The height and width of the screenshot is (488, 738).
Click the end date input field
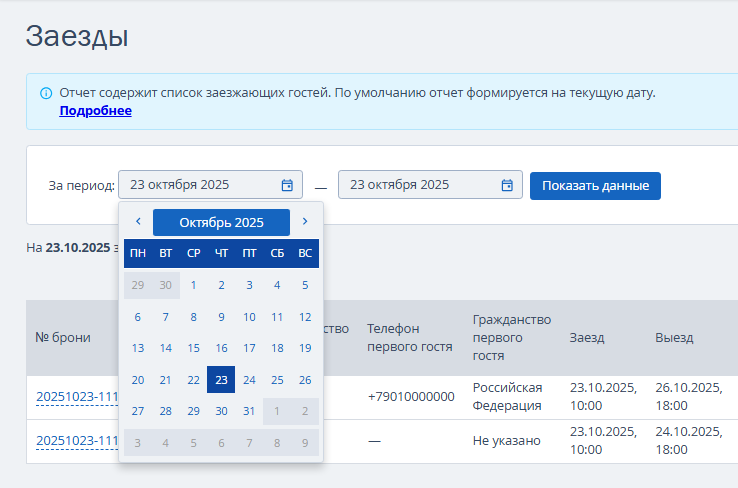click(x=420, y=185)
